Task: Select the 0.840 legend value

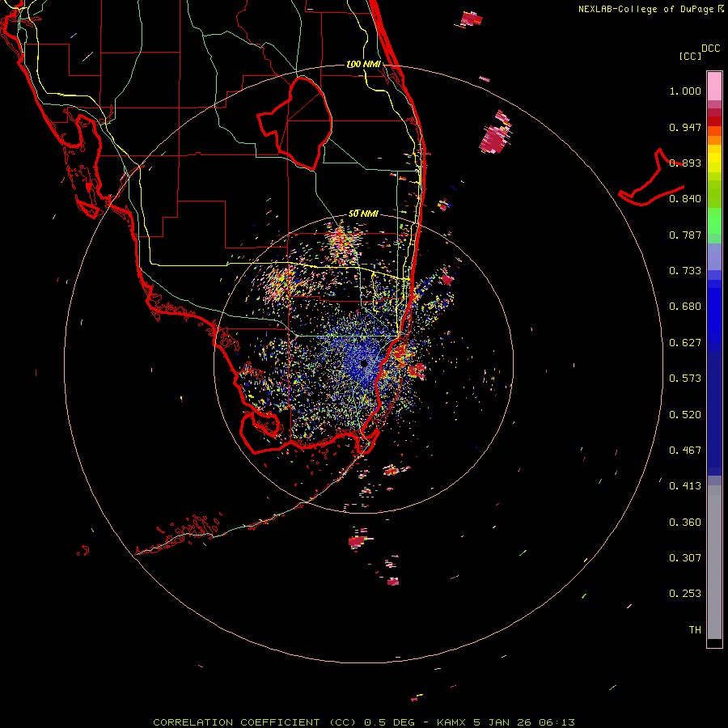Action: (685, 199)
